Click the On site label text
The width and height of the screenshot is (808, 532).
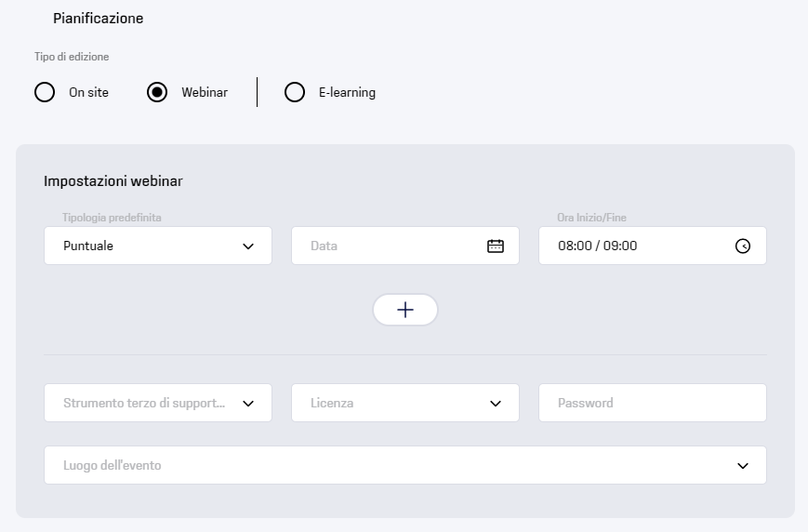tap(88, 93)
